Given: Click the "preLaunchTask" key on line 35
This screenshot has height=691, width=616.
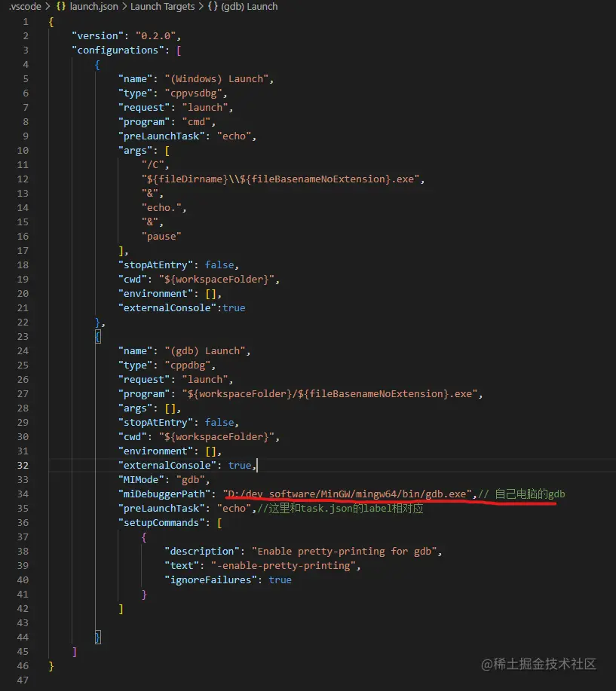Looking at the screenshot, I should tap(161, 509).
